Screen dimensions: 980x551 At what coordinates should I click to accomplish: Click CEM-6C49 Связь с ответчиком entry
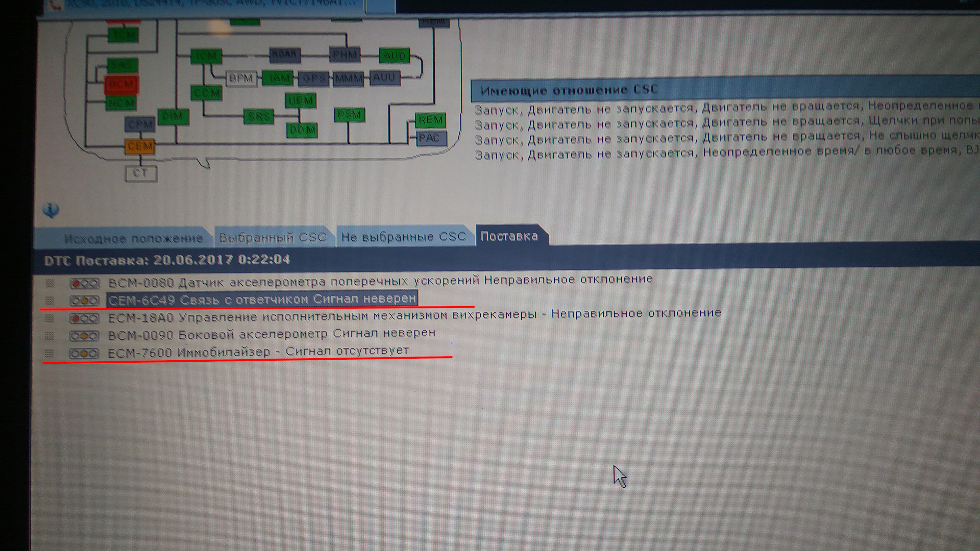click(x=261, y=298)
